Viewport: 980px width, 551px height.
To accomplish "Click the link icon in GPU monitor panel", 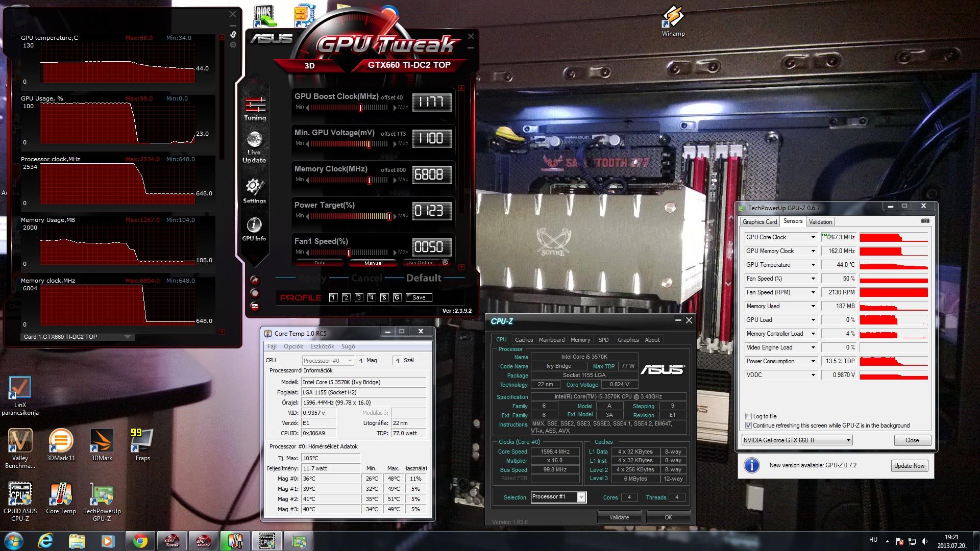I will (x=233, y=34).
